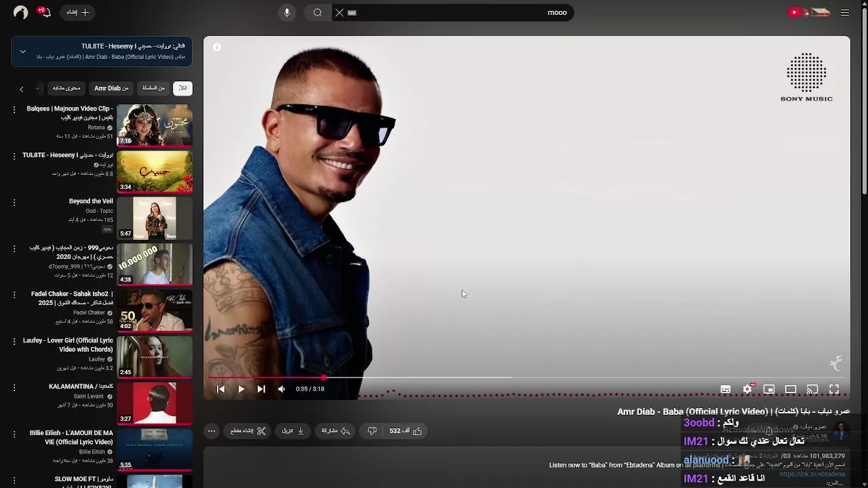Open the notifications bell
The image size is (868, 488).
(44, 12)
